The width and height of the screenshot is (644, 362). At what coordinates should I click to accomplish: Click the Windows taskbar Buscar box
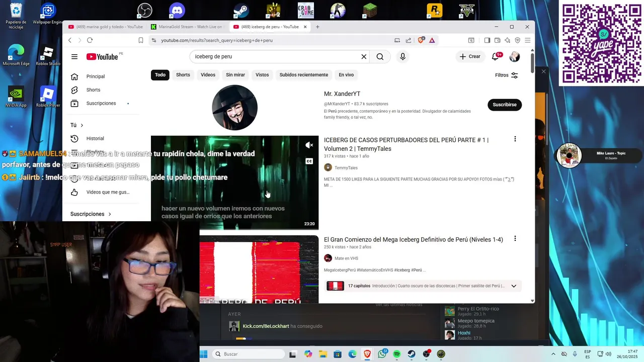pyautogui.click(x=248, y=354)
